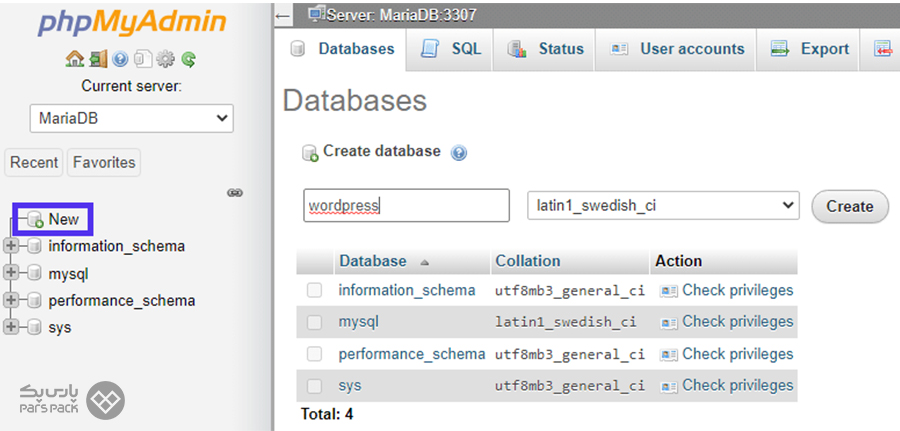Click privileges icon in information_schema row

pos(669,291)
